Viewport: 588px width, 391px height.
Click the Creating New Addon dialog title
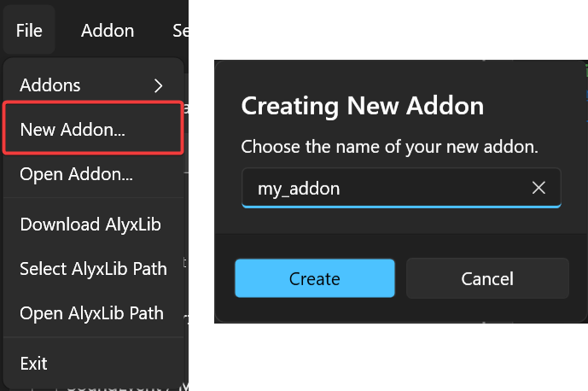(363, 106)
